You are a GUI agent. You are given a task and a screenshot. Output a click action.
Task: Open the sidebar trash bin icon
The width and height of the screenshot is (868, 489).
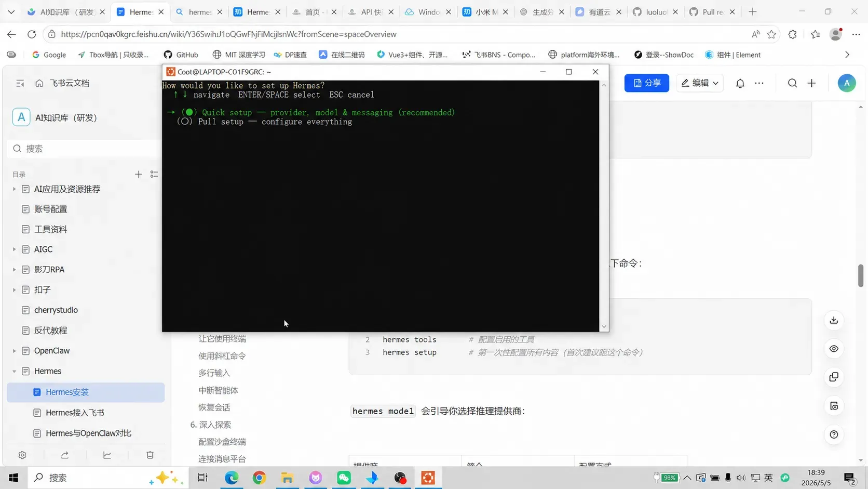pos(150,455)
